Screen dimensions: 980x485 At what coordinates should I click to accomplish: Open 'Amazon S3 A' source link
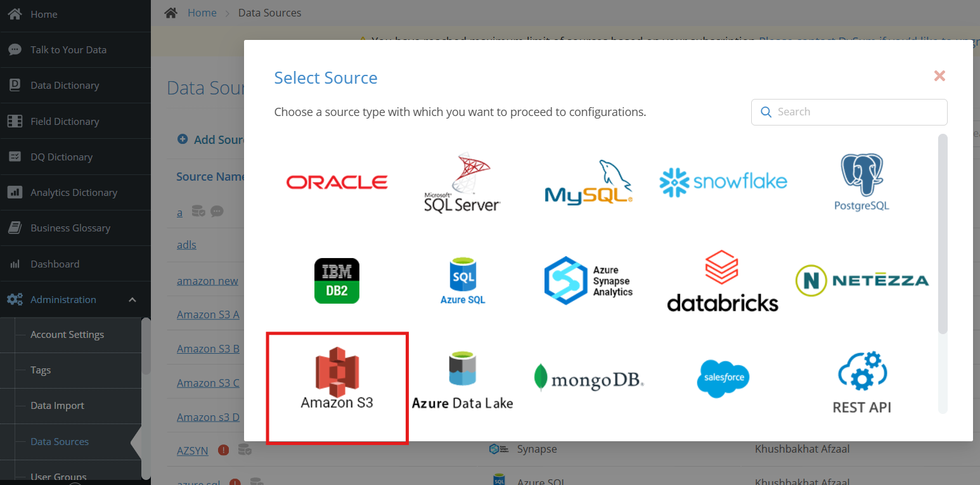208,314
